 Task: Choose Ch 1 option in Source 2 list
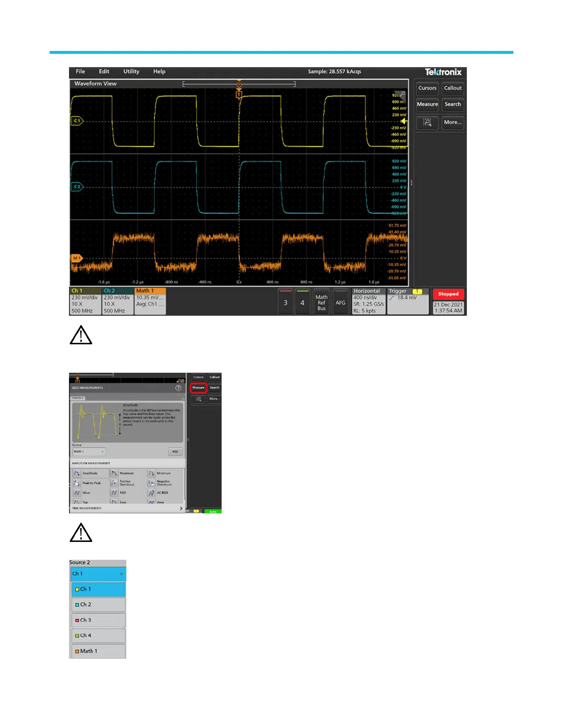pyautogui.click(x=98, y=589)
